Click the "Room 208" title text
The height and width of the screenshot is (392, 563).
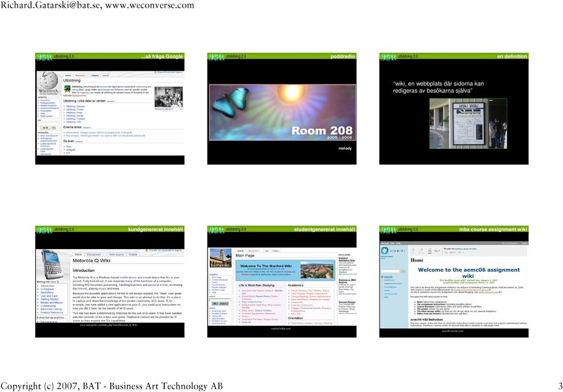pos(322,131)
